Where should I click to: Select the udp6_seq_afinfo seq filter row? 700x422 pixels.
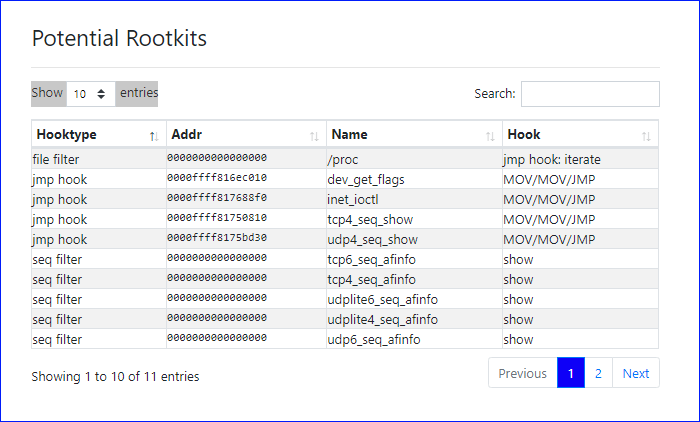coord(345,339)
